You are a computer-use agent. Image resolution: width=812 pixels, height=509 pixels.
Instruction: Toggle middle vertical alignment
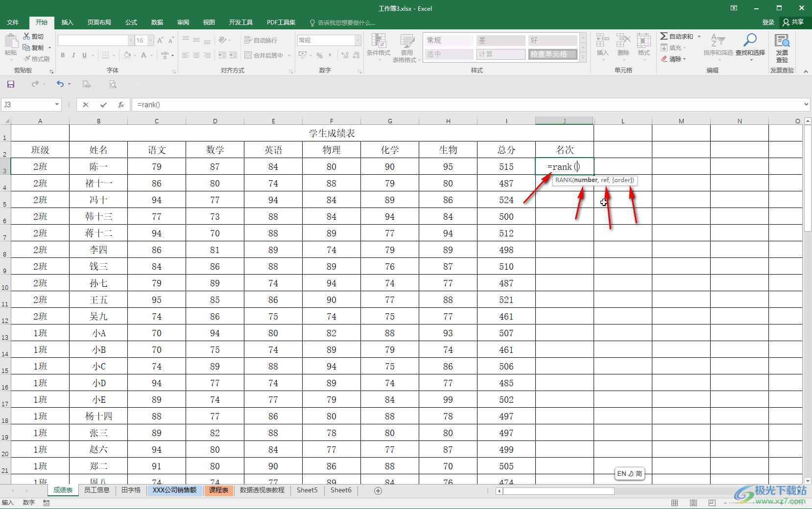click(x=196, y=40)
